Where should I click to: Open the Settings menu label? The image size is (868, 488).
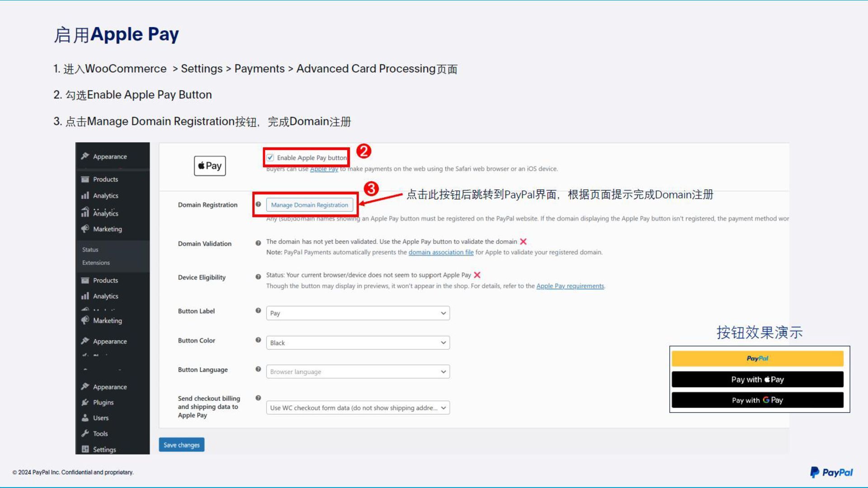[x=104, y=450]
